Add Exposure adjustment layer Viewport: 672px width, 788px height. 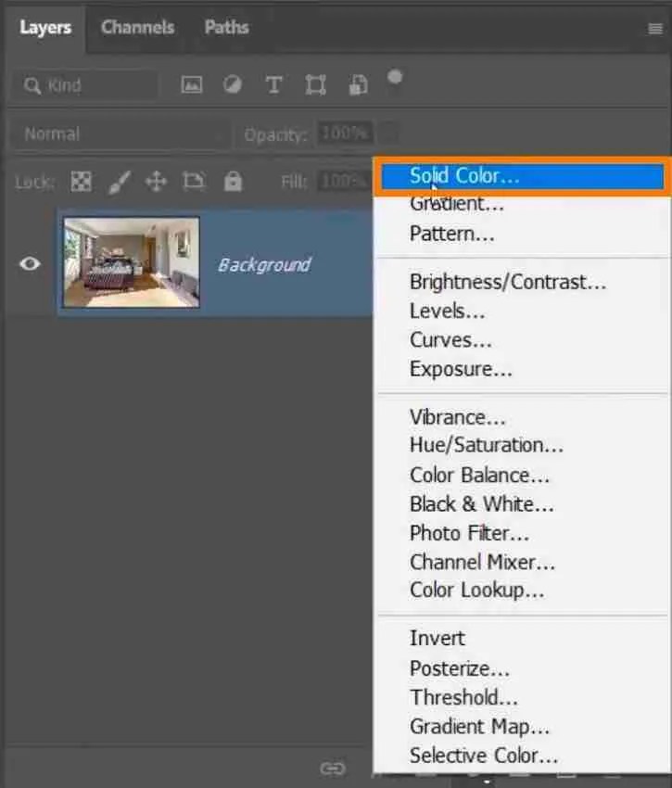[522, 369]
